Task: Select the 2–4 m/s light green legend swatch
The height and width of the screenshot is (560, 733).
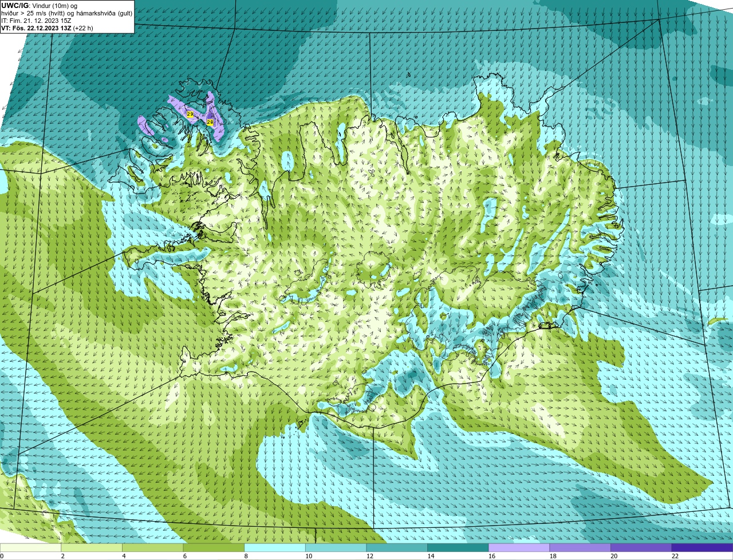Action: [92, 547]
